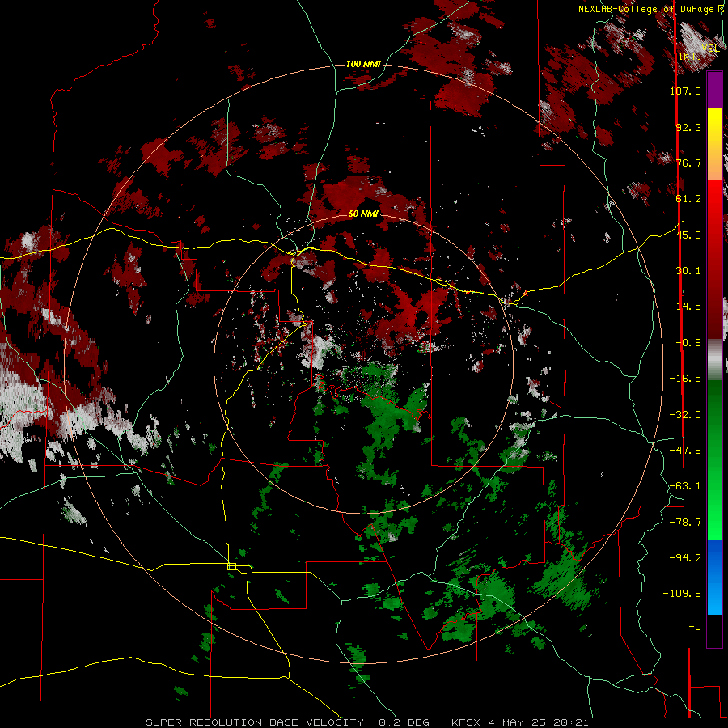Click the 76.7 velocity scale value
The width and height of the screenshot is (728, 728).
688,163
